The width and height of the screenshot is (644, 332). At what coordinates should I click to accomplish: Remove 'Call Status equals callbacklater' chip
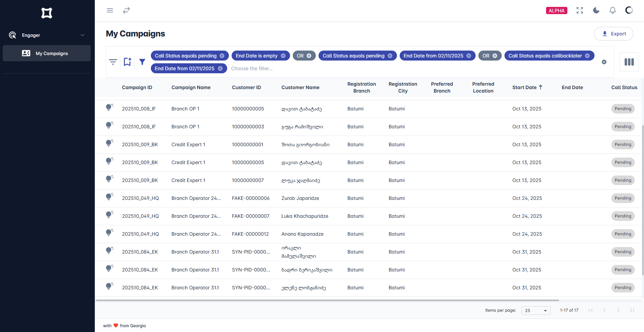[587, 56]
